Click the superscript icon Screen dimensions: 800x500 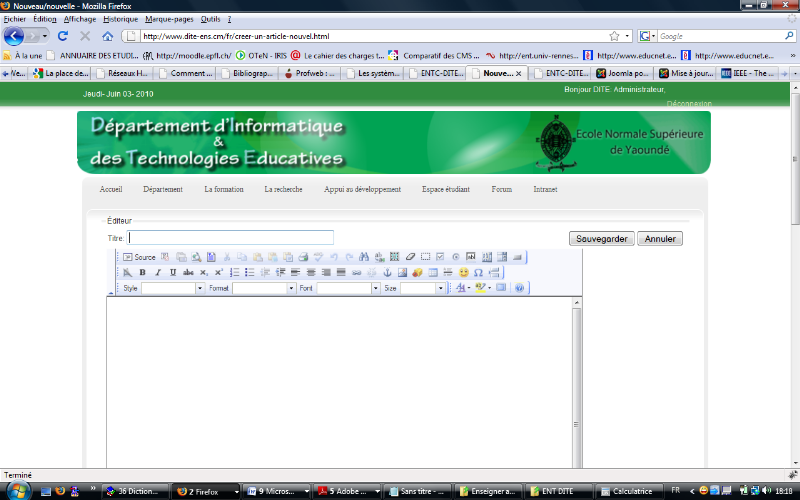218,272
